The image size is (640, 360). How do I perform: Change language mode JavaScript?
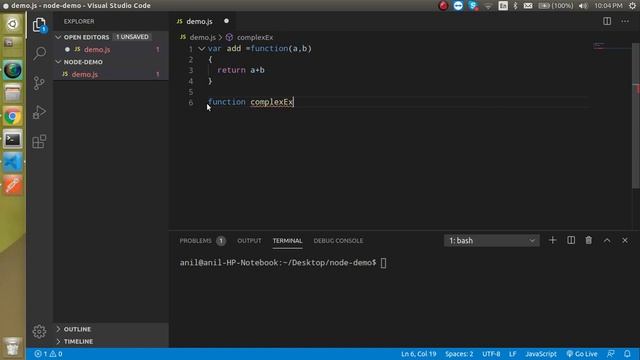click(541, 354)
